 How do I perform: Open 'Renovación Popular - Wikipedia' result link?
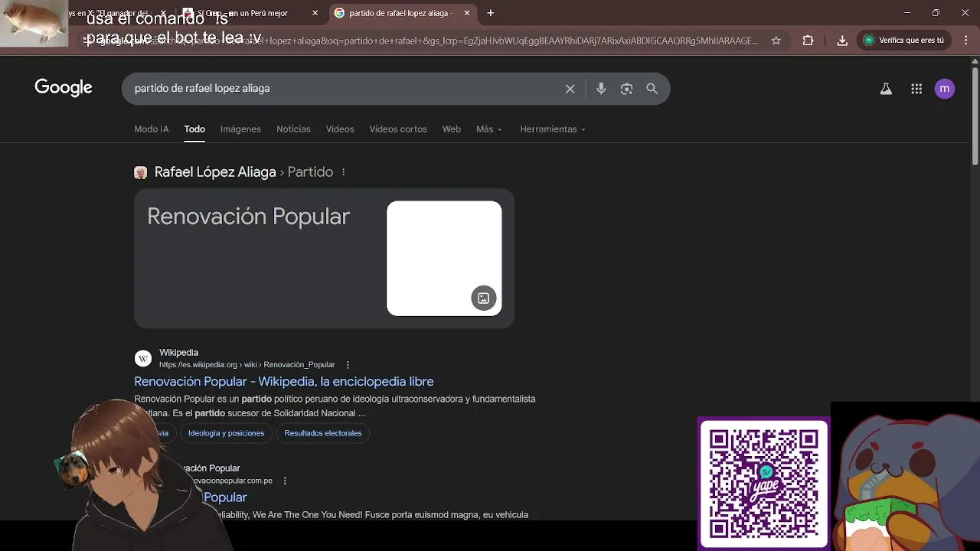(x=284, y=381)
